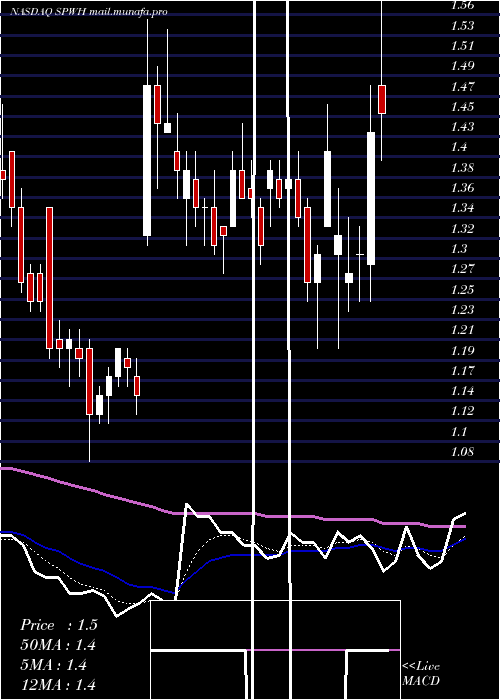Screen dimensions: 500x700
Task: Click the '50MA : 1.4' readout
Action: coord(58,645)
